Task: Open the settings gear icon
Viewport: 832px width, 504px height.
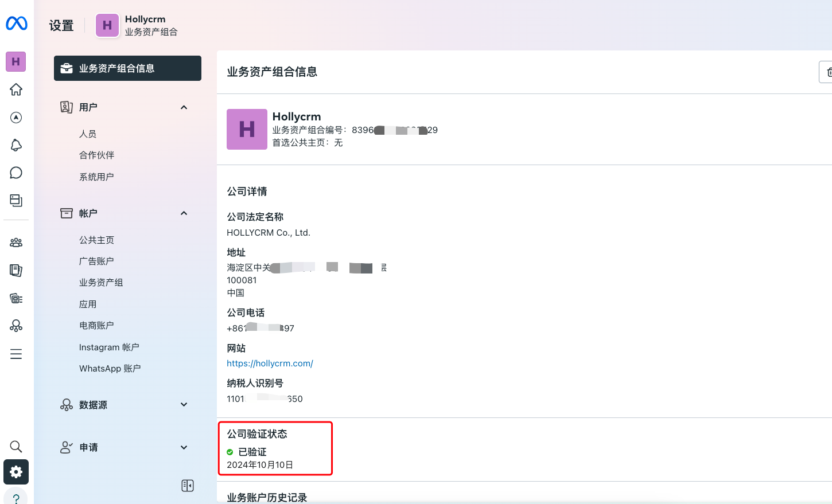Action: 16,472
